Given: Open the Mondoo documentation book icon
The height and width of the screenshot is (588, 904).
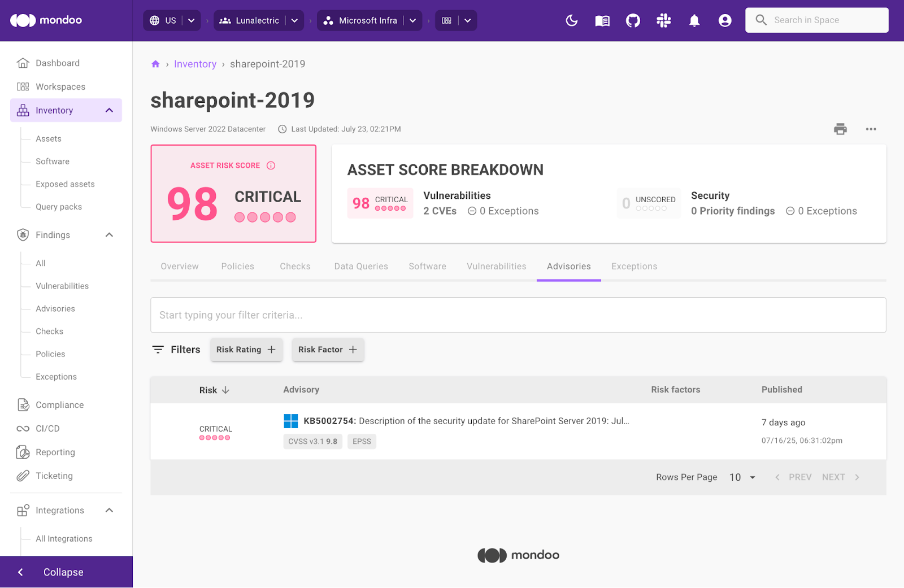Looking at the screenshot, I should pos(602,20).
